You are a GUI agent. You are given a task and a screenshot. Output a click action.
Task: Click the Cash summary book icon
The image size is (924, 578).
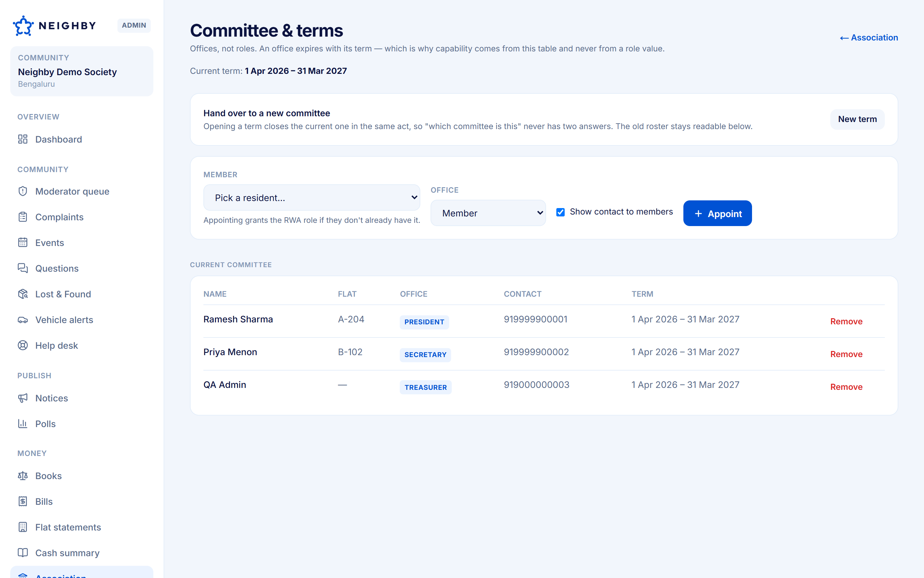[x=23, y=553]
